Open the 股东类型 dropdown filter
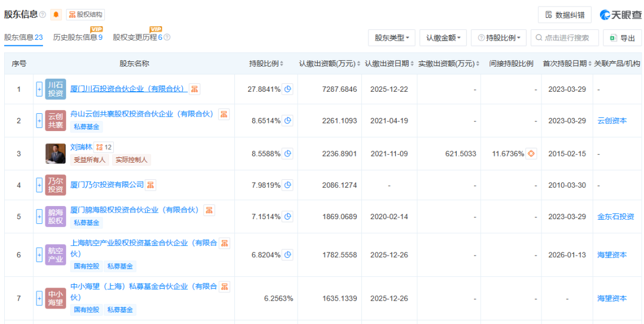Image resolution: width=644 pixels, height=324 pixels. tap(392, 38)
